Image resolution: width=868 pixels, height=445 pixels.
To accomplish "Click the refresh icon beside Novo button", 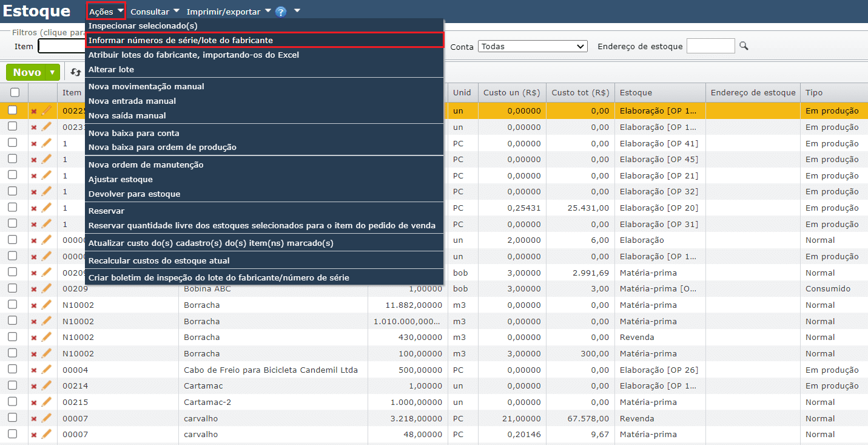I will [x=76, y=72].
